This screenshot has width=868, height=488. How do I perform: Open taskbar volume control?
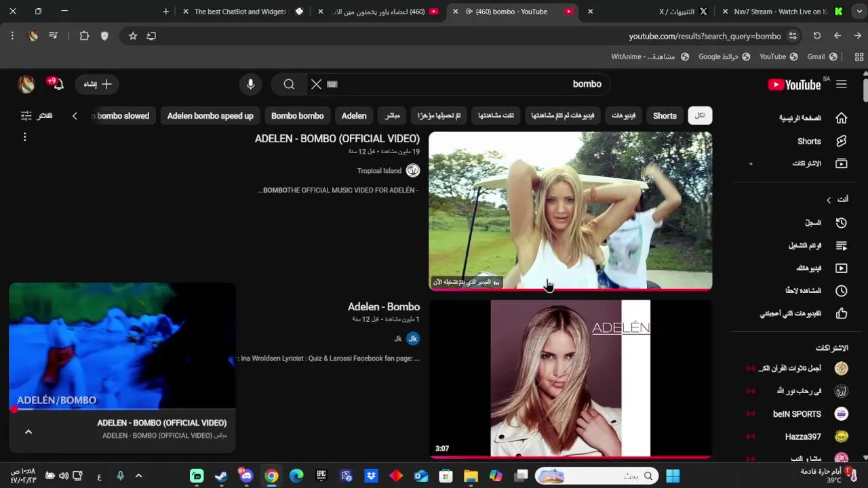(63, 476)
